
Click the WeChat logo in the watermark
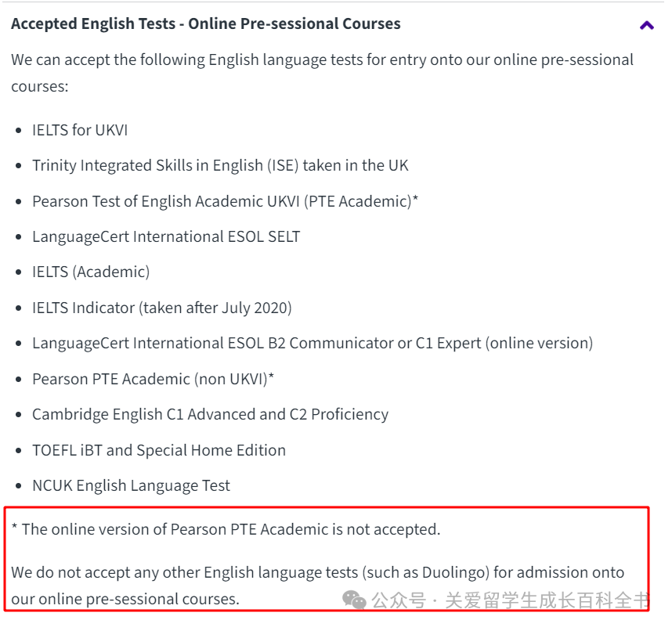[x=354, y=600]
